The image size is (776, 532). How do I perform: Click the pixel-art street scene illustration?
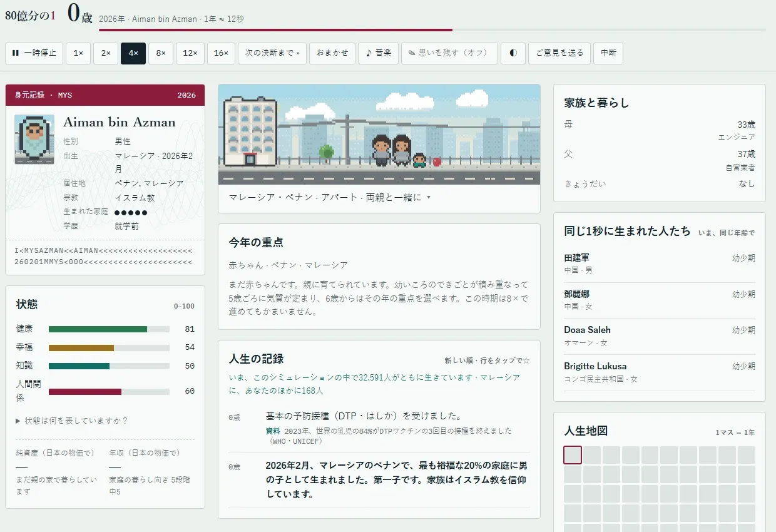coord(379,135)
